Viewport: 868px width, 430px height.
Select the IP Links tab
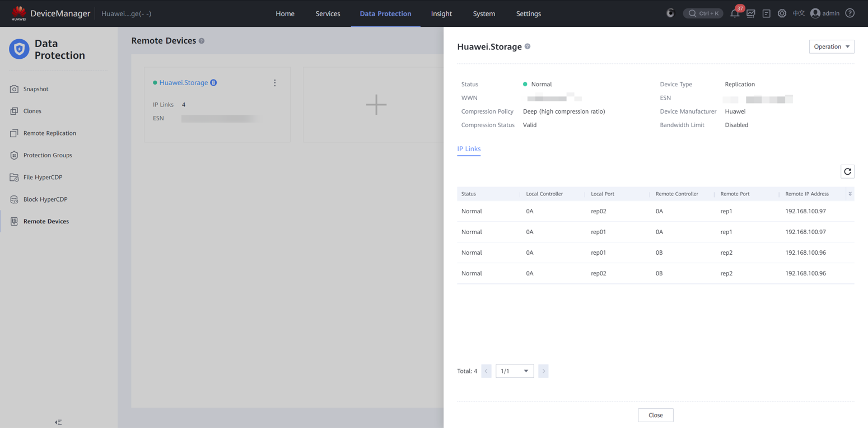[x=469, y=149]
